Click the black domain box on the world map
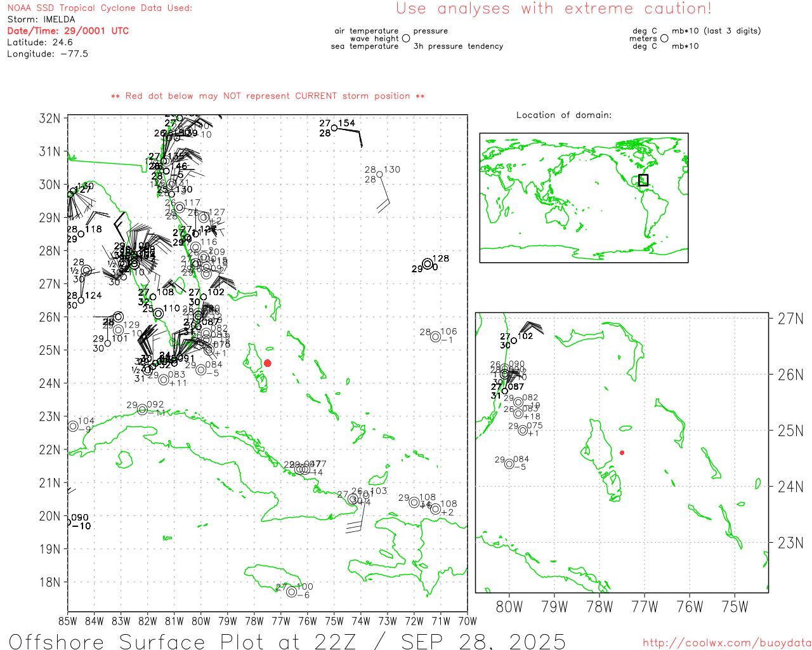 coord(643,180)
